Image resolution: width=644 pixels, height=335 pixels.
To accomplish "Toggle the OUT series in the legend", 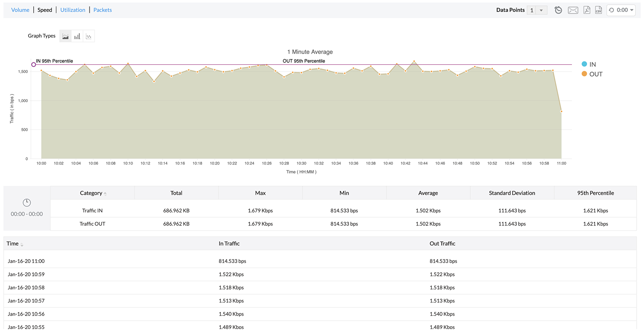I will pos(592,74).
